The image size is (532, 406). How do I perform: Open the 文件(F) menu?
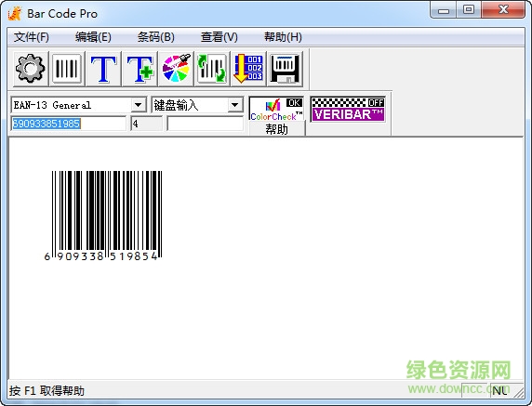coord(32,37)
